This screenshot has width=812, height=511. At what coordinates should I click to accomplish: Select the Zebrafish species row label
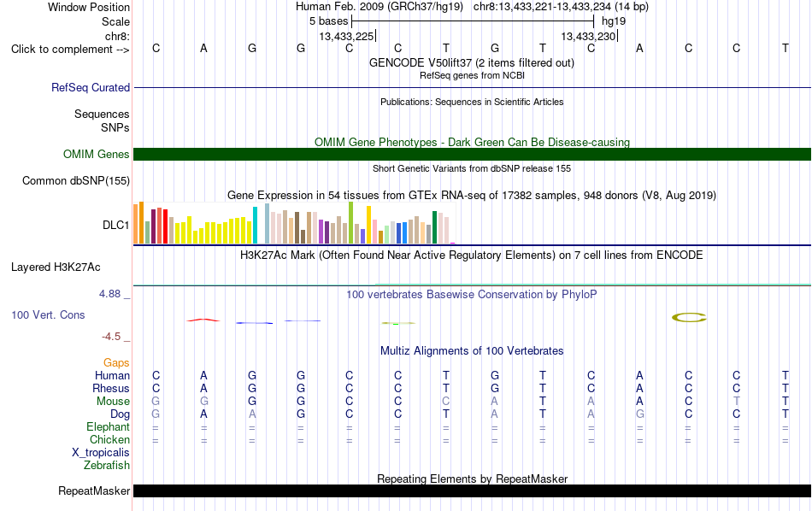click(x=106, y=465)
